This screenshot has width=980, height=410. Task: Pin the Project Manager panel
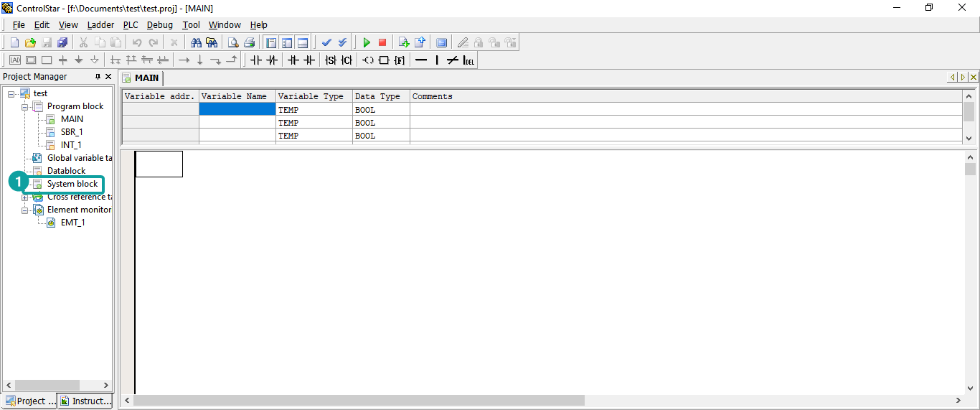click(x=98, y=77)
